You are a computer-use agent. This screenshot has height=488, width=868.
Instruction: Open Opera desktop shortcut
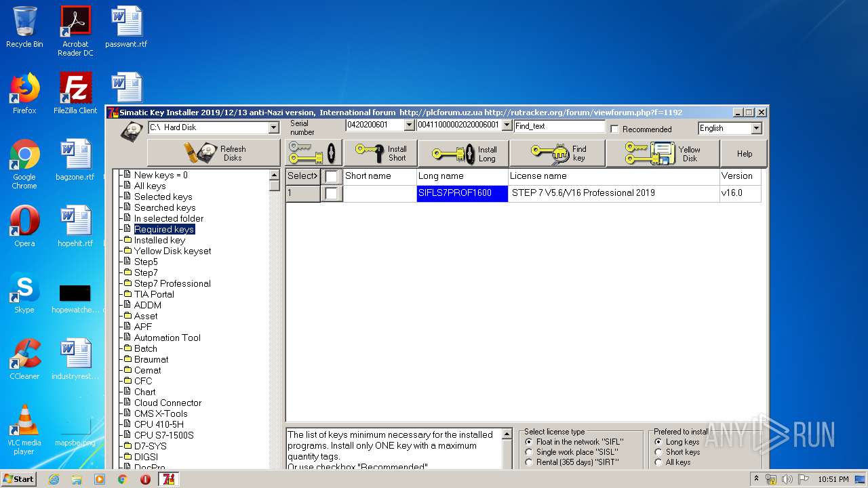[24, 226]
